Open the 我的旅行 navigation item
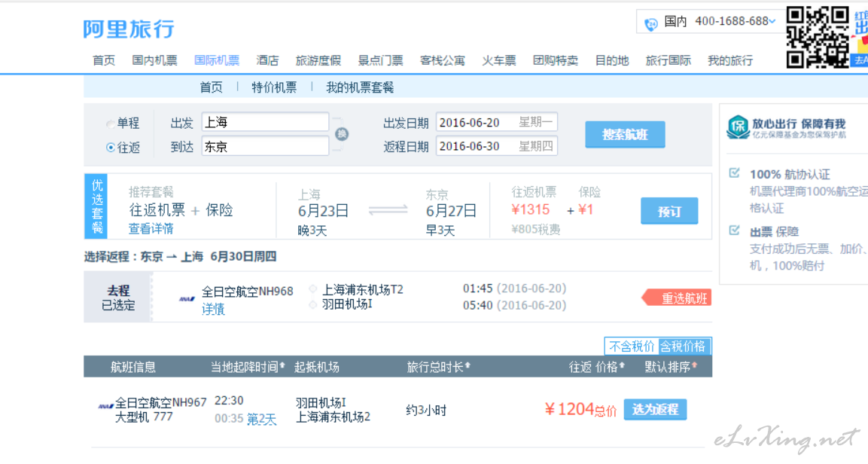The width and height of the screenshot is (868, 464). point(730,60)
